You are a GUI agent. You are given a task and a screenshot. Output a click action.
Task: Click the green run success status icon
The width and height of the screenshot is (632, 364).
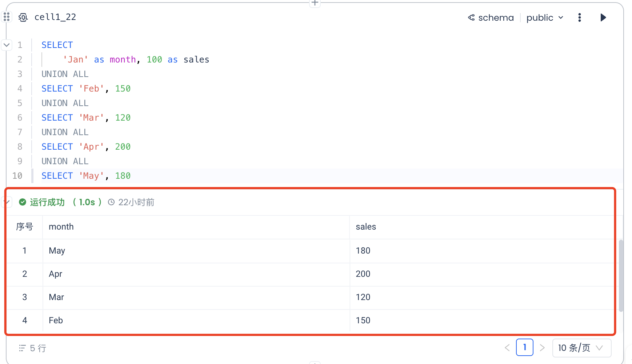(x=23, y=202)
